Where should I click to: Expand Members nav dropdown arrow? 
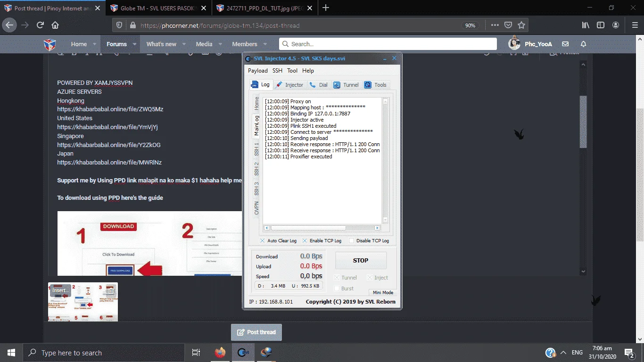(265, 44)
